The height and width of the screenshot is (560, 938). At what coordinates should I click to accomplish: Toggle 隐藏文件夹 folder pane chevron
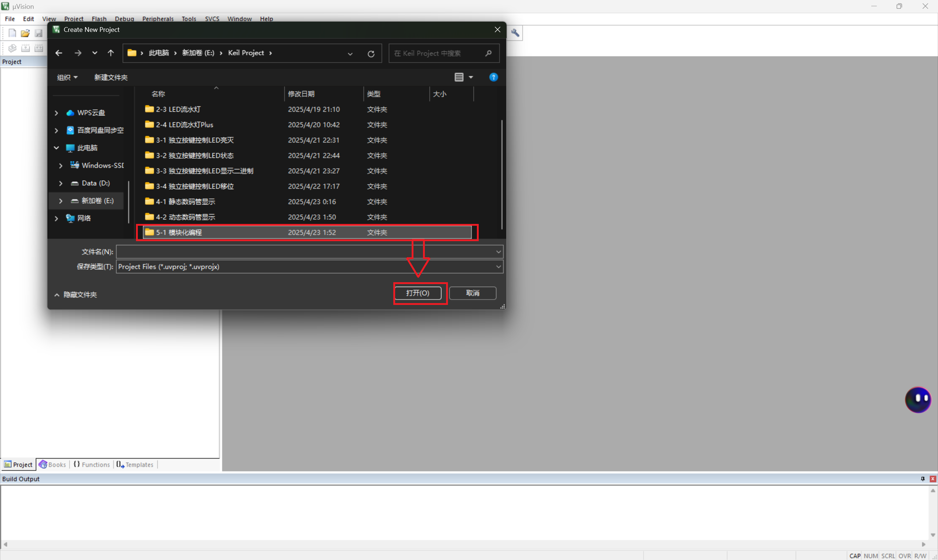pyautogui.click(x=57, y=295)
